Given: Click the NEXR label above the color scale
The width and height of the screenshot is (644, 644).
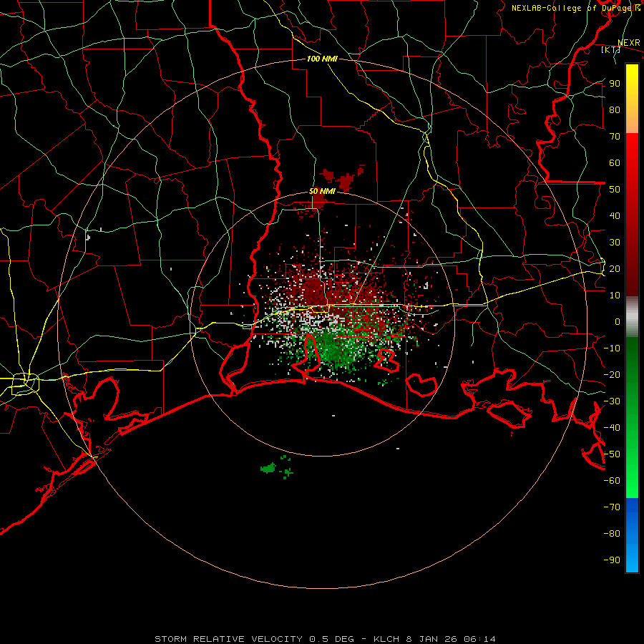Looking at the screenshot, I should pyautogui.click(x=628, y=43).
